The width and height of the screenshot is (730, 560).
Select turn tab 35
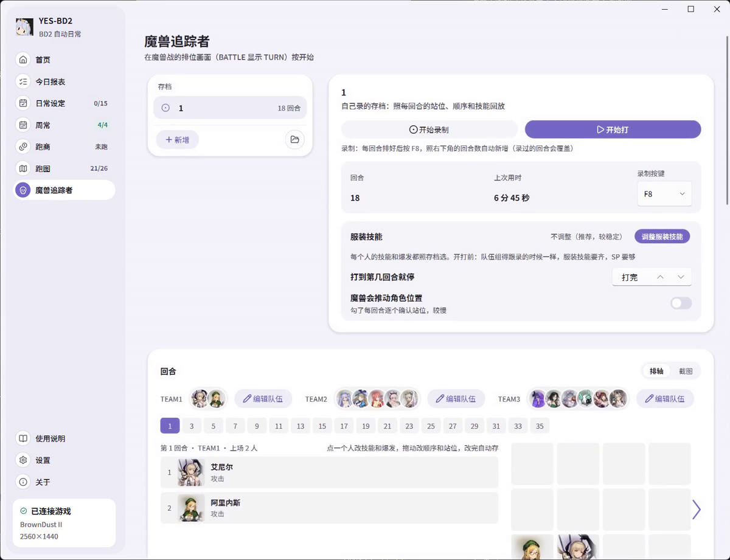coord(540,426)
